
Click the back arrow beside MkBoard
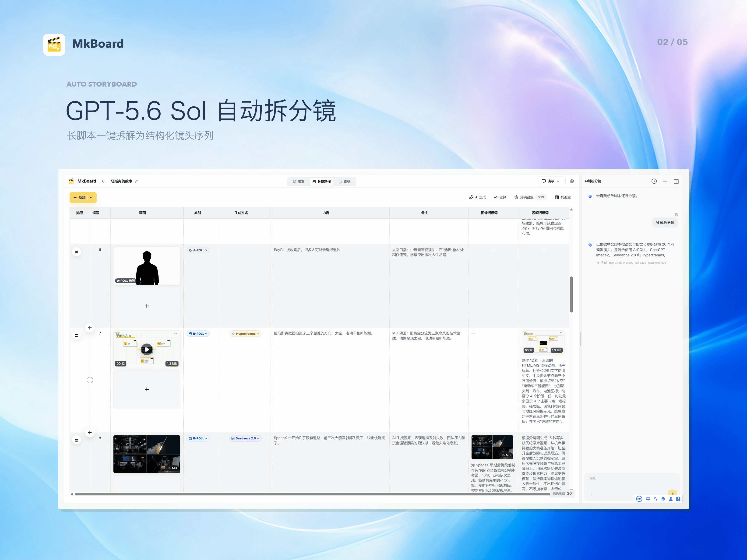point(103,181)
